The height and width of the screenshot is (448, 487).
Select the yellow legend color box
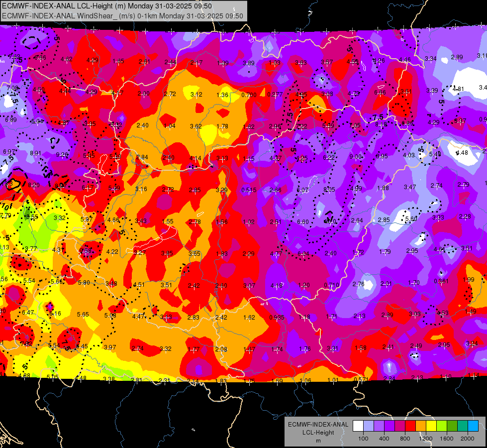pyautogui.click(x=431, y=426)
